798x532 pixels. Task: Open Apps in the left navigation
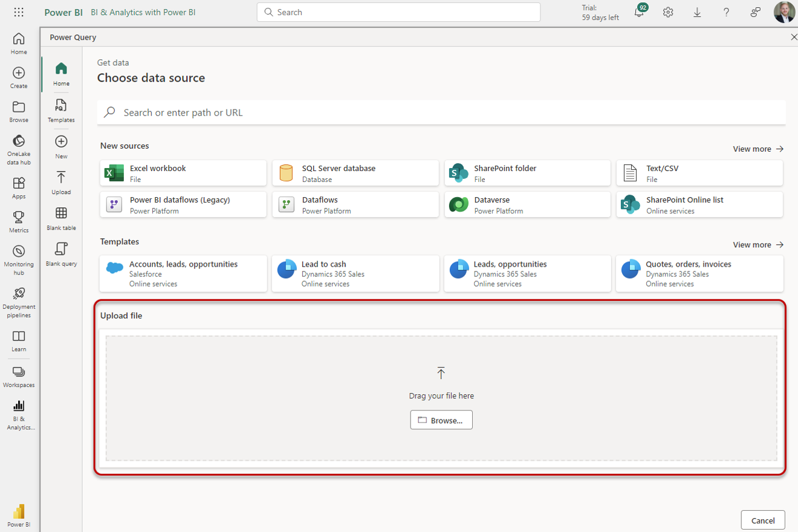click(19, 188)
